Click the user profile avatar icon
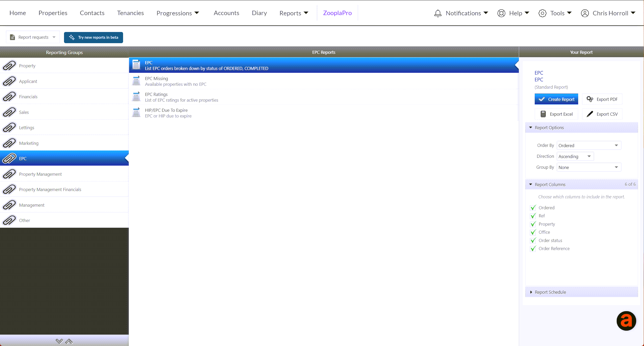The image size is (644, 346). (585, 13)
